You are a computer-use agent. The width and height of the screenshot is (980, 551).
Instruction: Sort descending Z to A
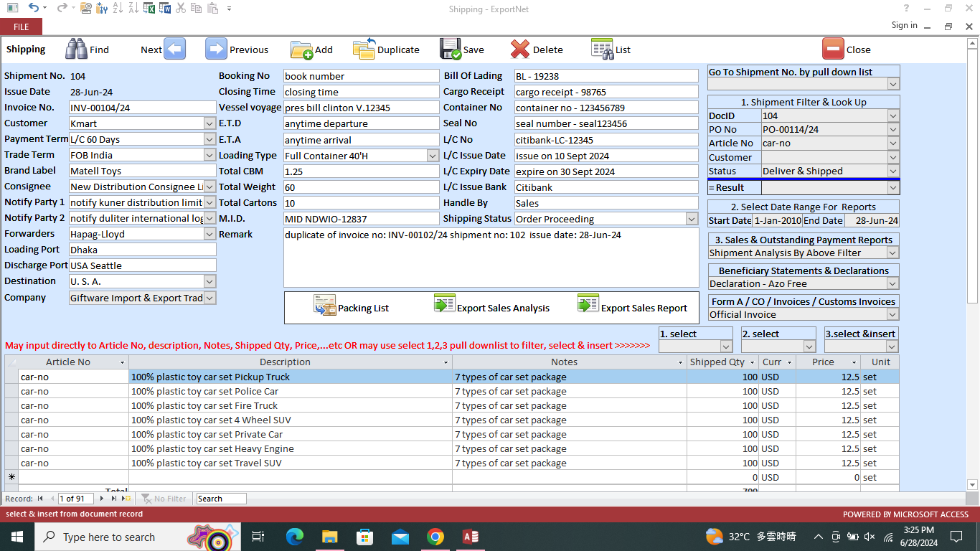(x=133, y=9)
